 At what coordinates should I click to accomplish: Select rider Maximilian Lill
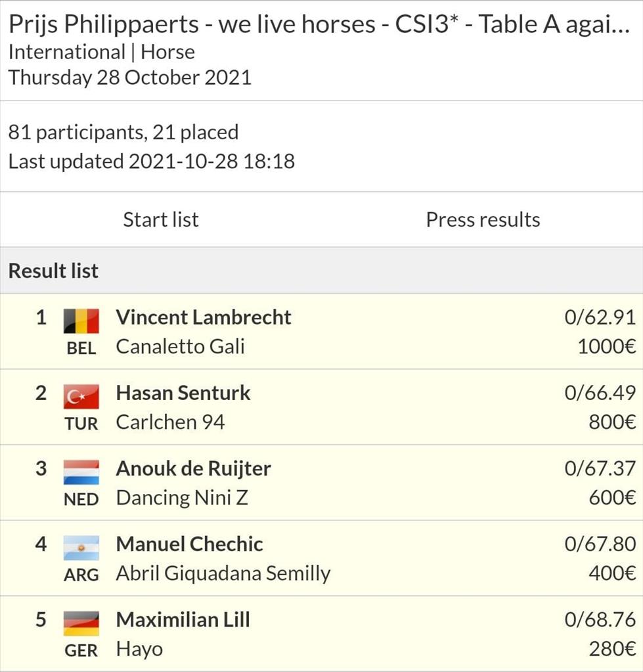[183, 619]
